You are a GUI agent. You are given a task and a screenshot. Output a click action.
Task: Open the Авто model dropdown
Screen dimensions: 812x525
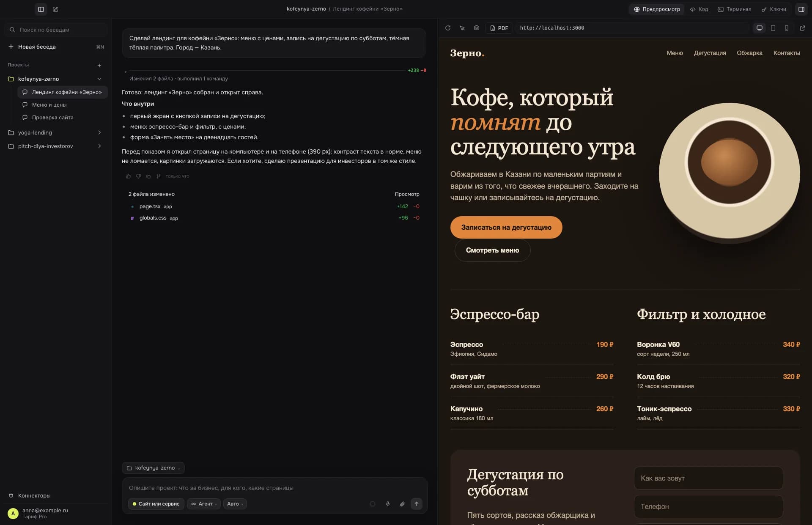coord(235,504)
